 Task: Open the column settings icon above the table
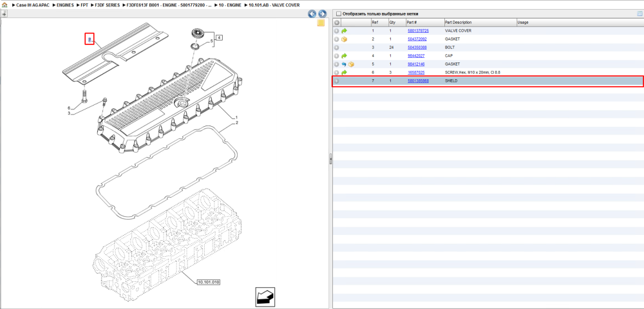click(639, 14)
